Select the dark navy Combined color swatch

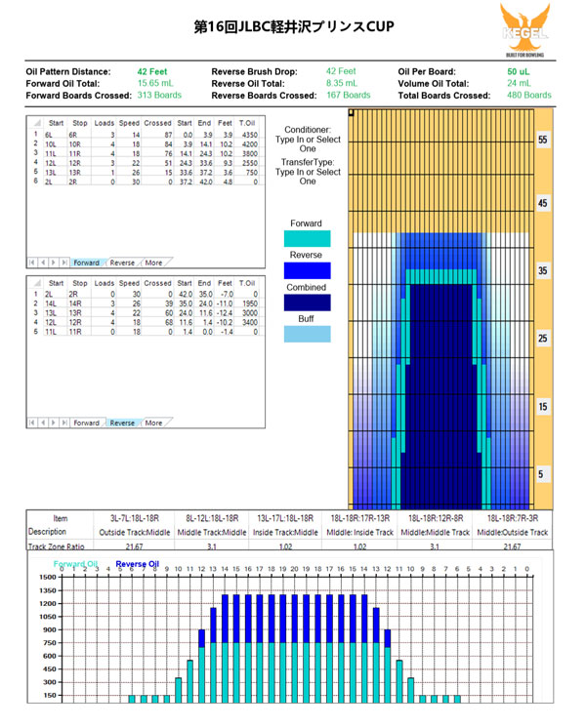[308, 303]
